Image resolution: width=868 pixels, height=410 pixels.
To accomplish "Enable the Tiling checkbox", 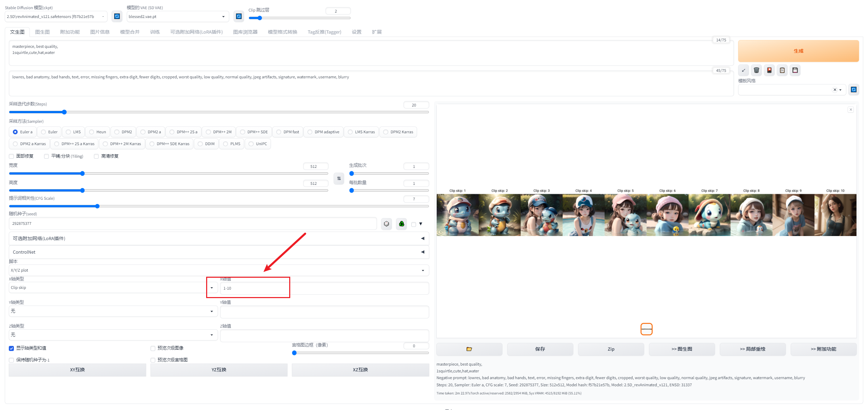I will tap(46, 156).
